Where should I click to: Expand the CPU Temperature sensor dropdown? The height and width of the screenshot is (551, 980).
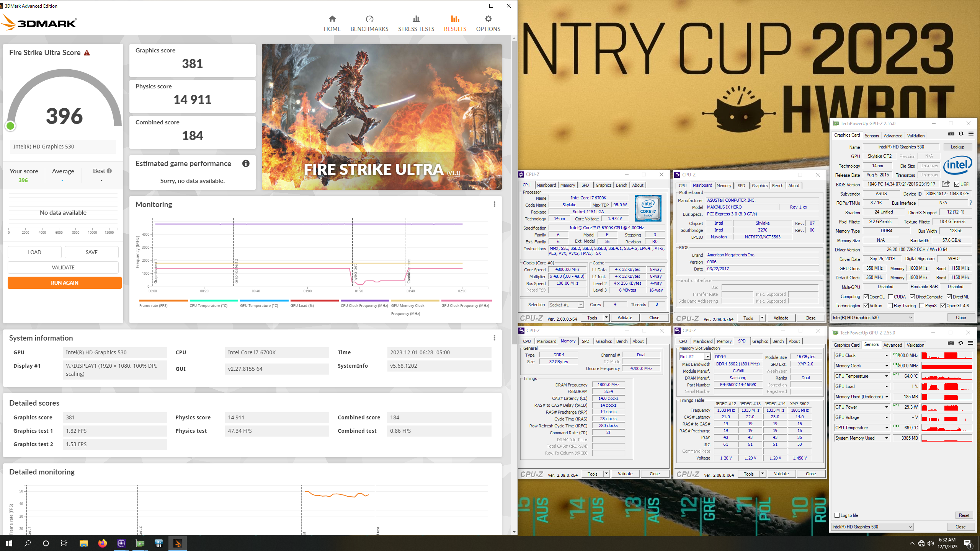tap(887, 428)
